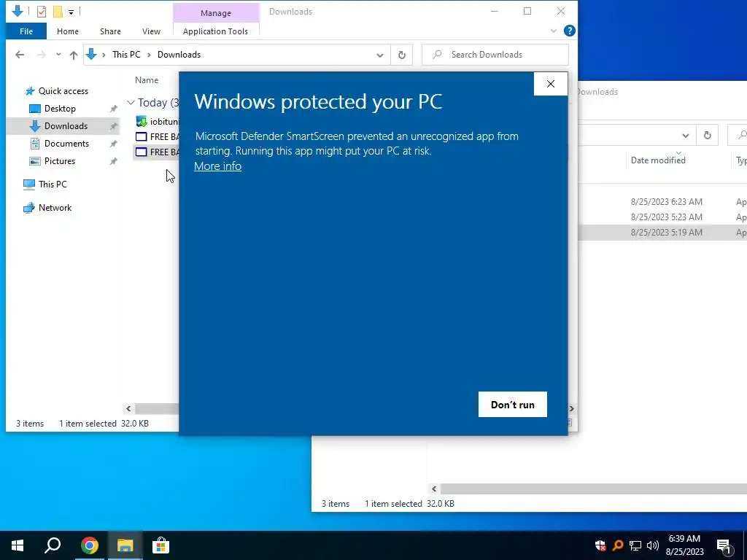This screenshot has height=560, width=747.
Task: Select Desktop in navigation pane
Action: (x=60, y=109)
